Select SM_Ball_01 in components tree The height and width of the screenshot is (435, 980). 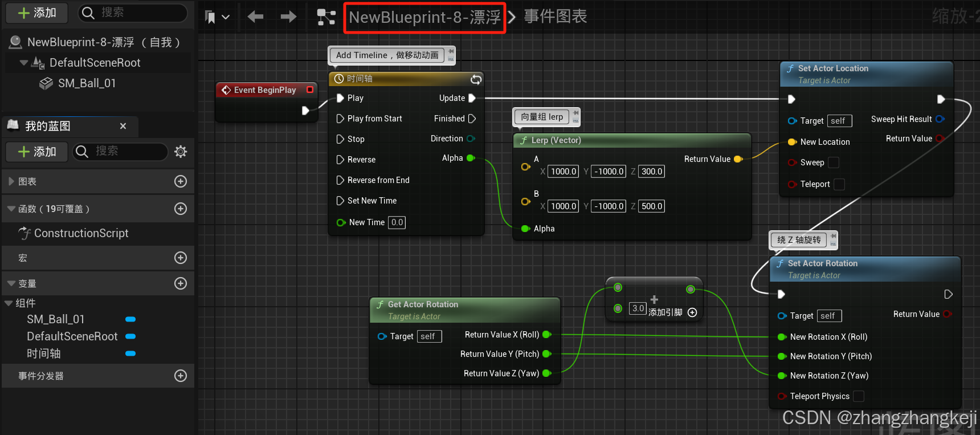(x=87, y=83)
